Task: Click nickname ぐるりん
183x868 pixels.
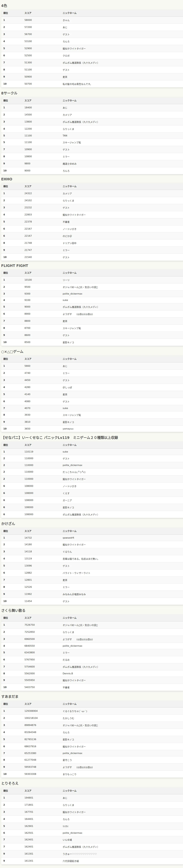Action: [x=67, y=552]
